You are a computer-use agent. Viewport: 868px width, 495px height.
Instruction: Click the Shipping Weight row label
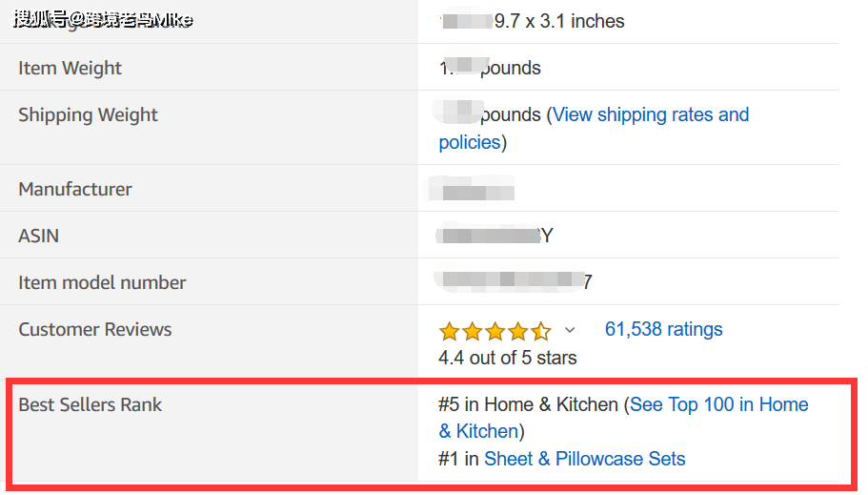pyautogui.click(x=88, y=115)
